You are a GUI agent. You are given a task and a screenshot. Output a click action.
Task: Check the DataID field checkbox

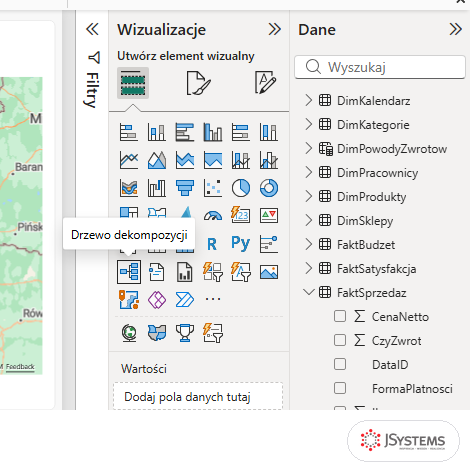click(x=340, y=364)
